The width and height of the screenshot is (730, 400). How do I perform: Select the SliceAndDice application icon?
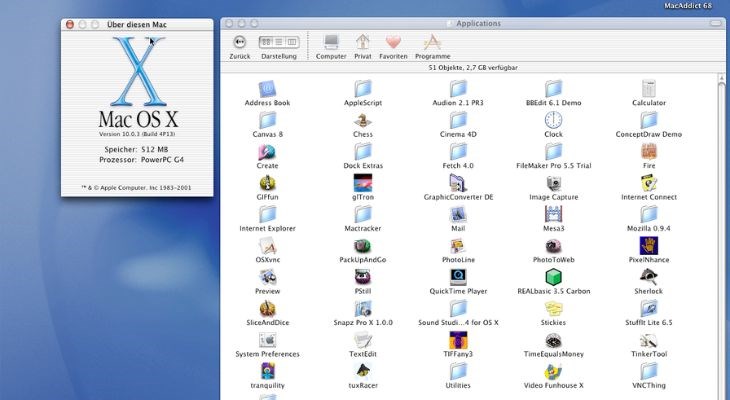point(267,309)
